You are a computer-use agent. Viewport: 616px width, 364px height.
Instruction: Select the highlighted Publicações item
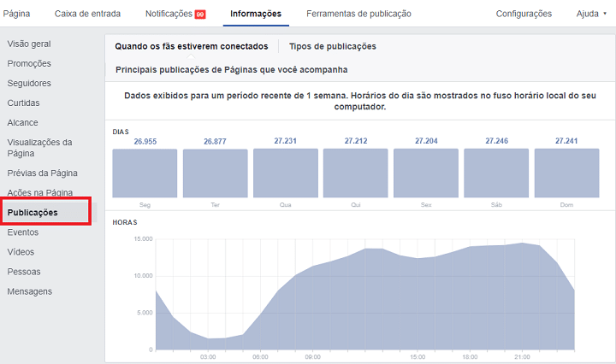(33, 212)
